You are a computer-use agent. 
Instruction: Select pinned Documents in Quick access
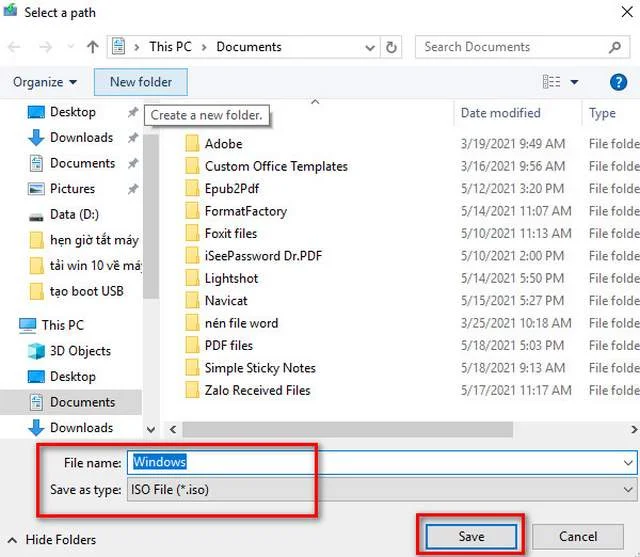point(82,163)
